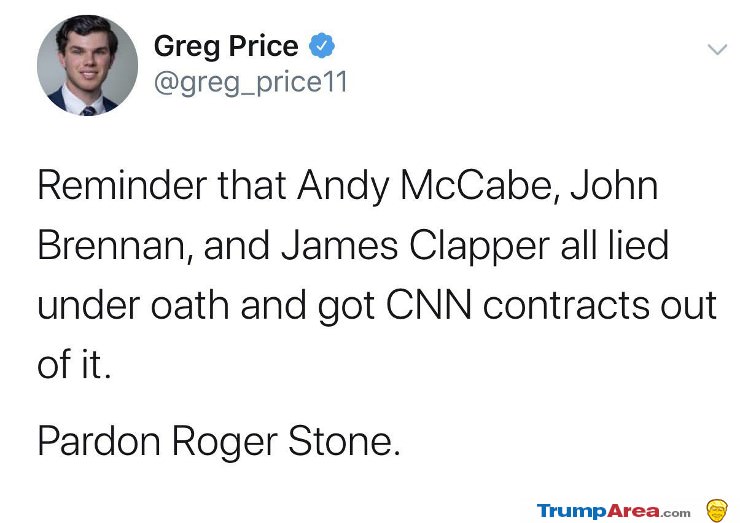The height and width of the screenshot is (523, 740).
Task: Click the blue "Trump" part of the watermark
Action: click(572, 511)
